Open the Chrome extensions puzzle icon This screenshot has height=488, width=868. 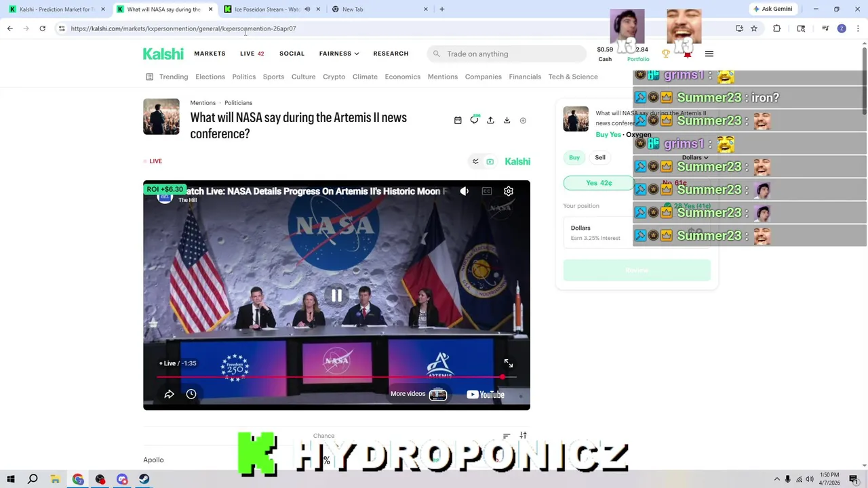[777, 28]
